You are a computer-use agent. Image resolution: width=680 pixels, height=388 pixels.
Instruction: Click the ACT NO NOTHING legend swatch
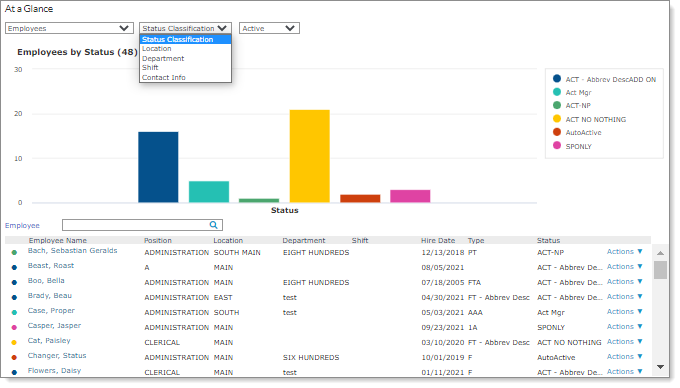[x=557, y=119]
